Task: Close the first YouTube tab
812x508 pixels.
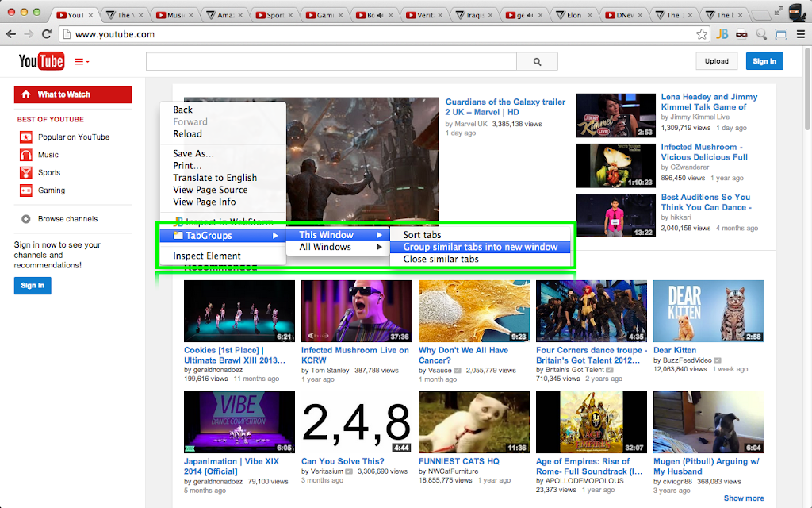Action: [x=90, y=15]
